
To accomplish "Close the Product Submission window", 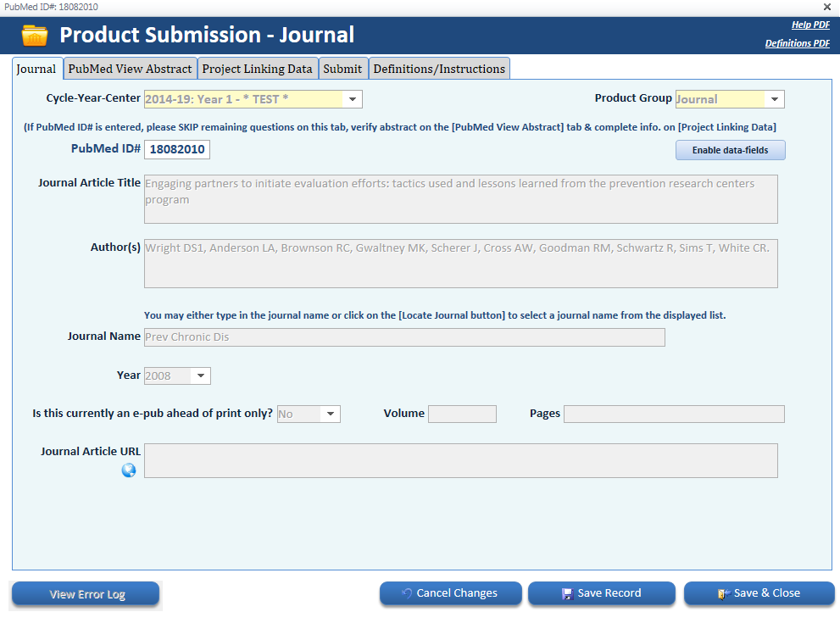I will 827,7.
